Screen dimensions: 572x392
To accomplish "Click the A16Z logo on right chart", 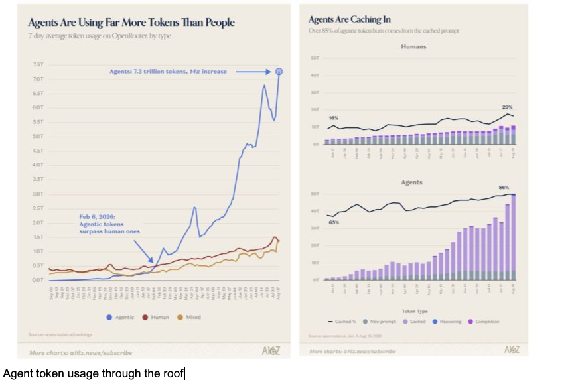I will pyautogui.click(x=512, y=350).
